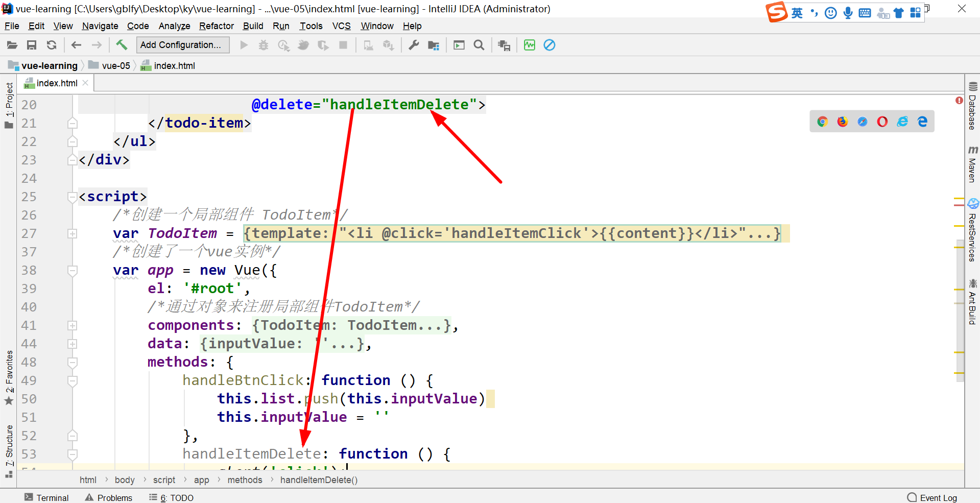Expand the folded TodoItem block at line 27

pyautogui.click(x=73, y=233)
